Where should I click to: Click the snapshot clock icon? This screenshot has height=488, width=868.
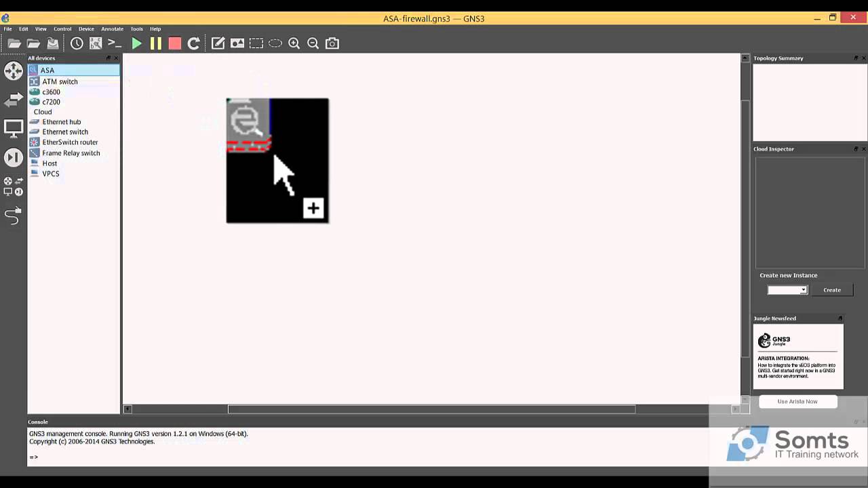(x=77, y=43)
